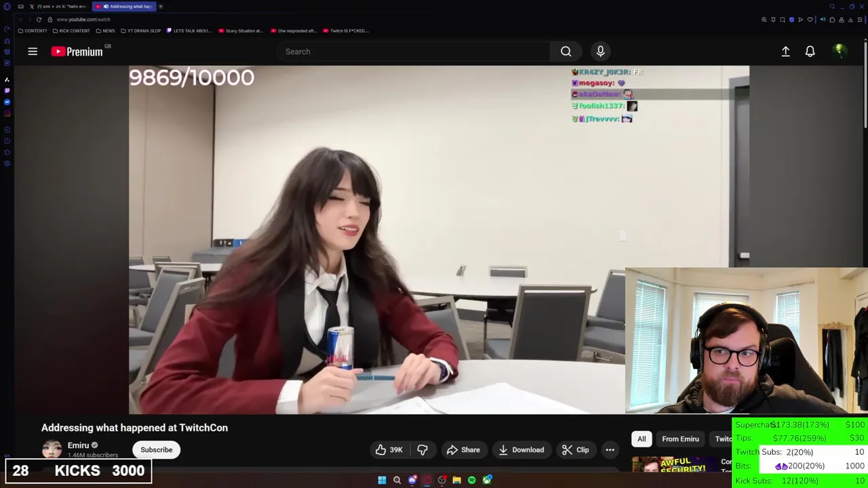Click the www.youtube.com/watch address bar
The width and height of the screenshot is (868, 488).
click(83, 20)
